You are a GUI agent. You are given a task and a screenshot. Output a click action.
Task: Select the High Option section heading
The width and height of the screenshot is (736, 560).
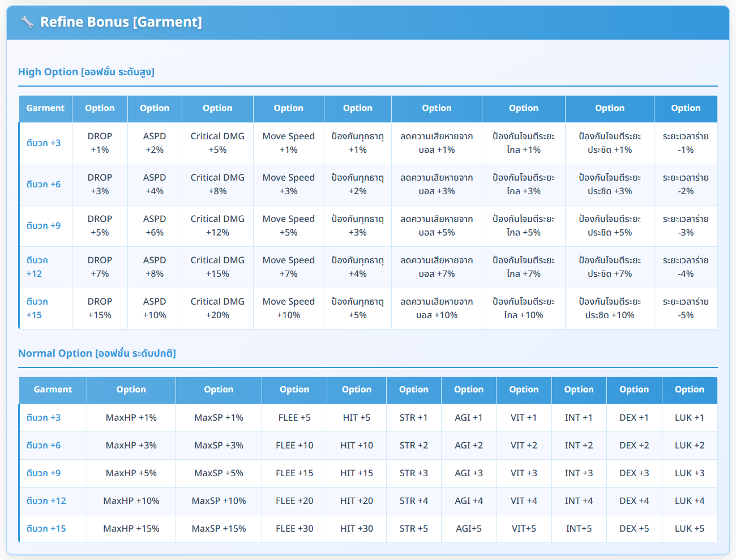[86, 72]
